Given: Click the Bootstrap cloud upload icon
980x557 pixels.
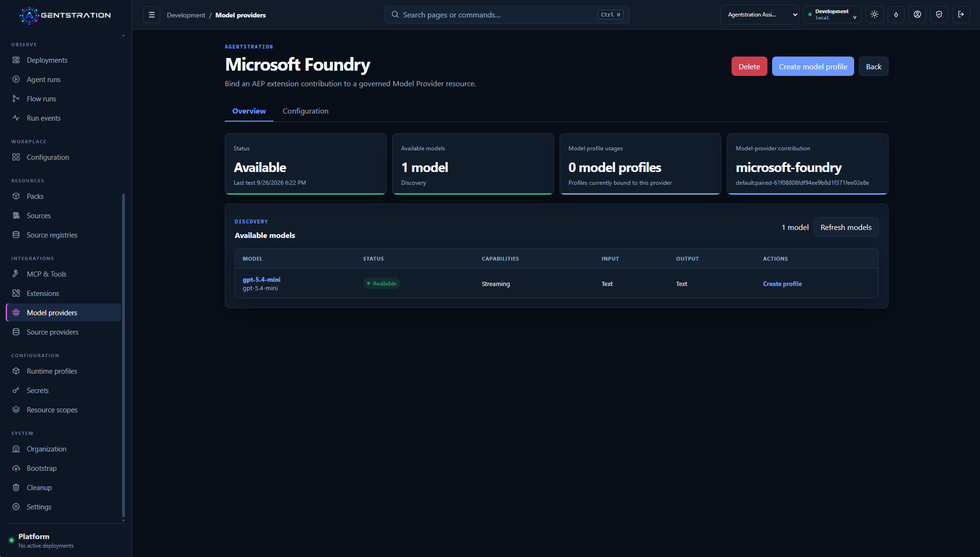Looking at the screenshot, I should tap(16, 468).
